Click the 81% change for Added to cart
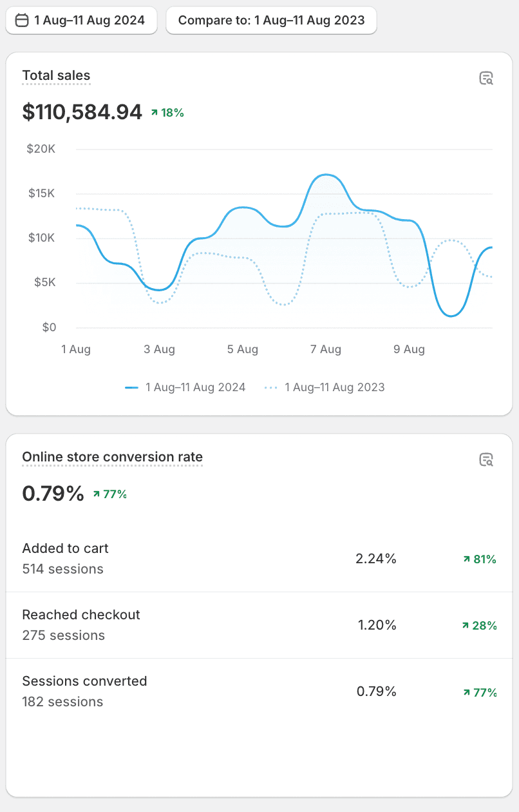 tap(480, 559)
